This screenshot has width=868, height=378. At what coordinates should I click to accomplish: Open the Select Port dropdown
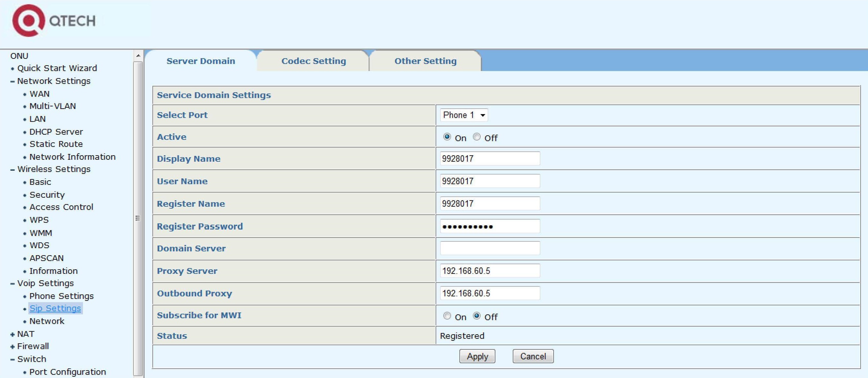pyautogui.click(x=464, y=115)
